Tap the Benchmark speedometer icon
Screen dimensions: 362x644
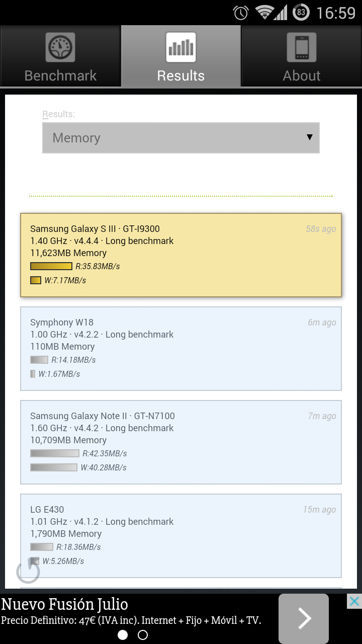click(60, 47)
